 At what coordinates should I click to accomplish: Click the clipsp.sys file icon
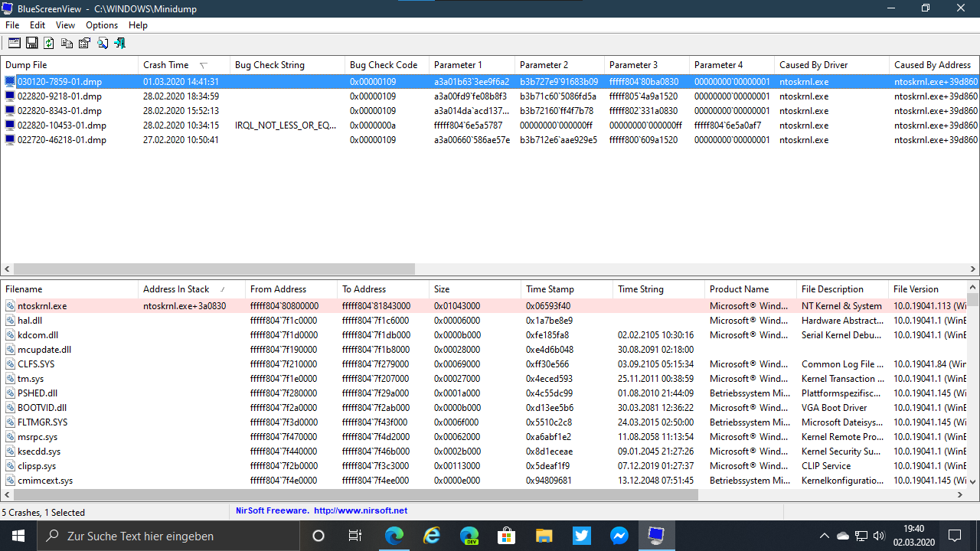tap(10, 466)
